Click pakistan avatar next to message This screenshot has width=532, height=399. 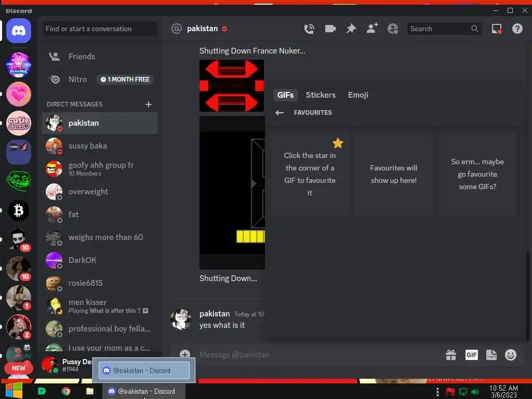(x=181, y=320)
